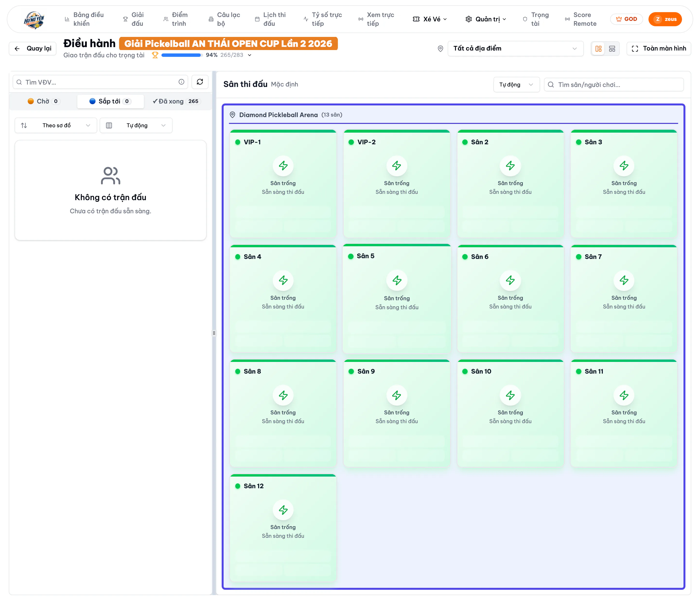Click the Diamond Pickleball Arena heading
The image size is (700, 599).
[x=278, y=115]
